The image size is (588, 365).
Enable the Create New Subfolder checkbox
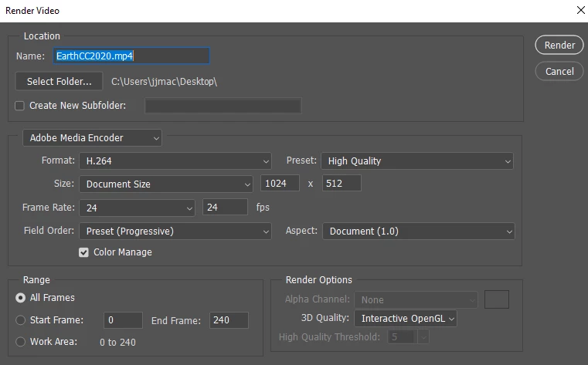click(19, 106)
